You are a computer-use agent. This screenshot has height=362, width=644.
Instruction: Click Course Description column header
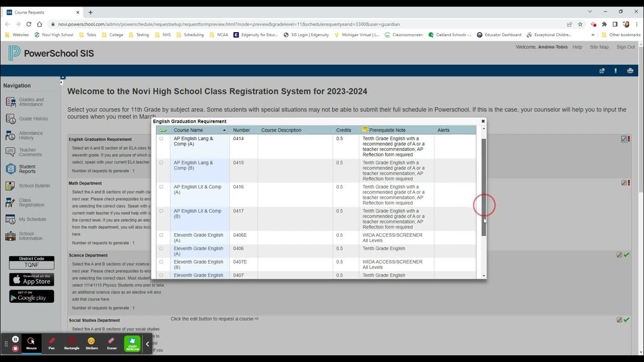[281, 130]
